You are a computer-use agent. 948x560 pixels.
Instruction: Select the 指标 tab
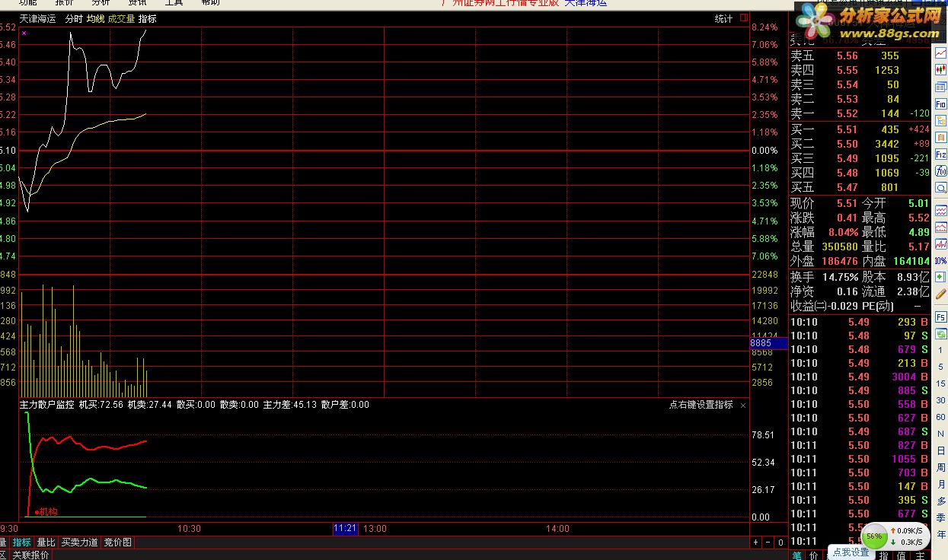[21, 542]
